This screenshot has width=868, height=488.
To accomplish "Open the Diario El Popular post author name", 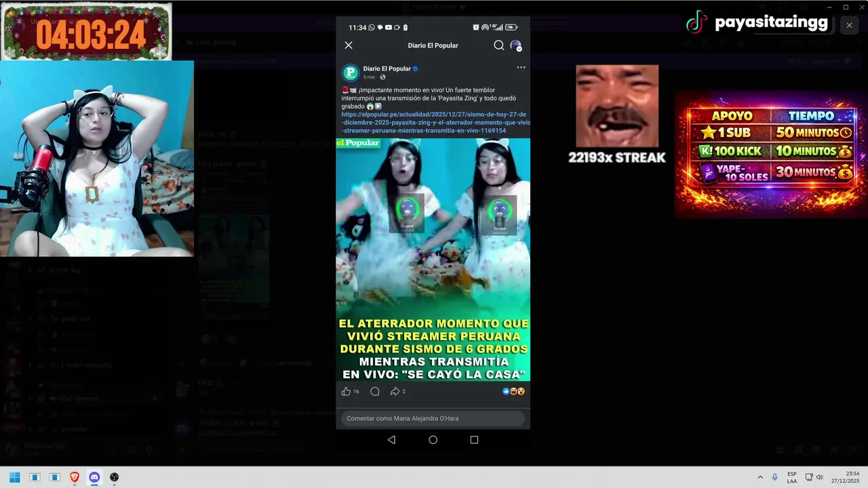I will pyautogui.click(x=387, y=68).
